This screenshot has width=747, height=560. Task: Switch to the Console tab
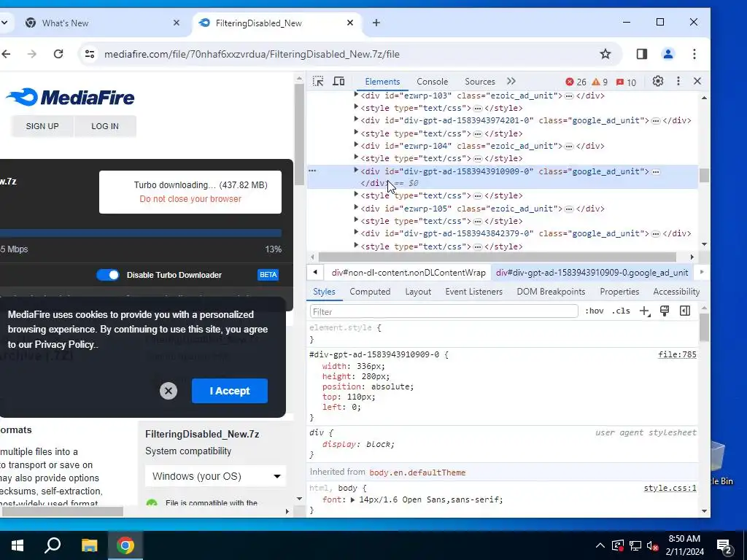point(432,82)
